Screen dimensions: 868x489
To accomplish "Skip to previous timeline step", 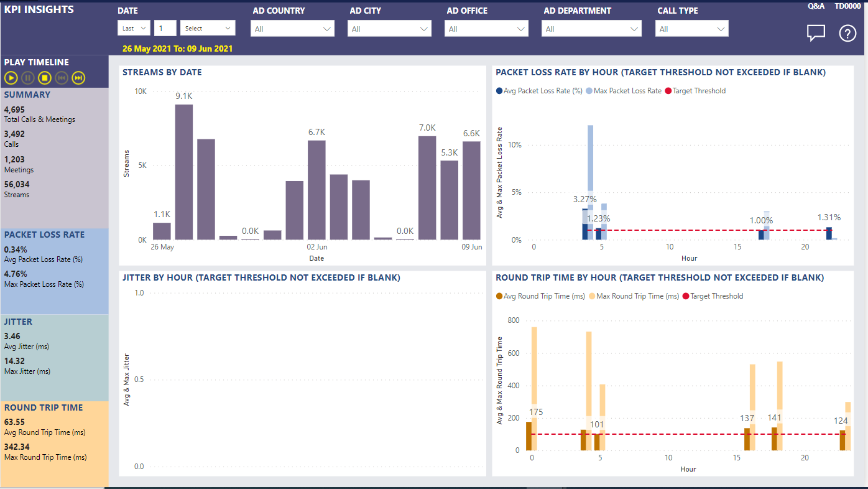I will [61, 78].
